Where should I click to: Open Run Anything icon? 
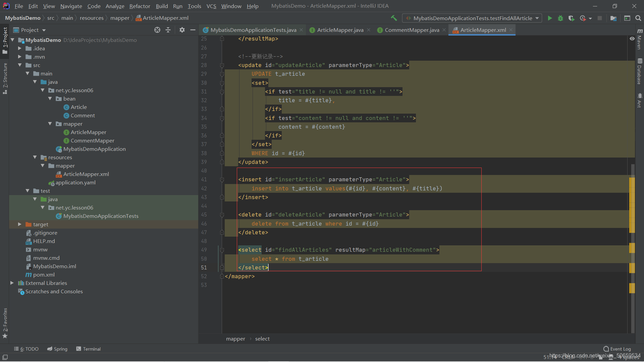(627, 18)
